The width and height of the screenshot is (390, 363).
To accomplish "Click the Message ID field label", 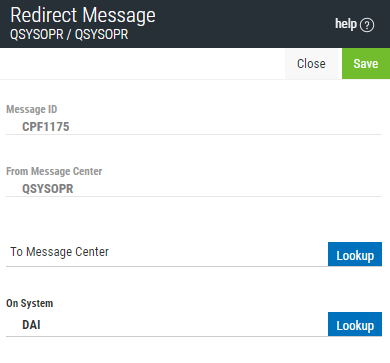I will click(x=32, y=109).
